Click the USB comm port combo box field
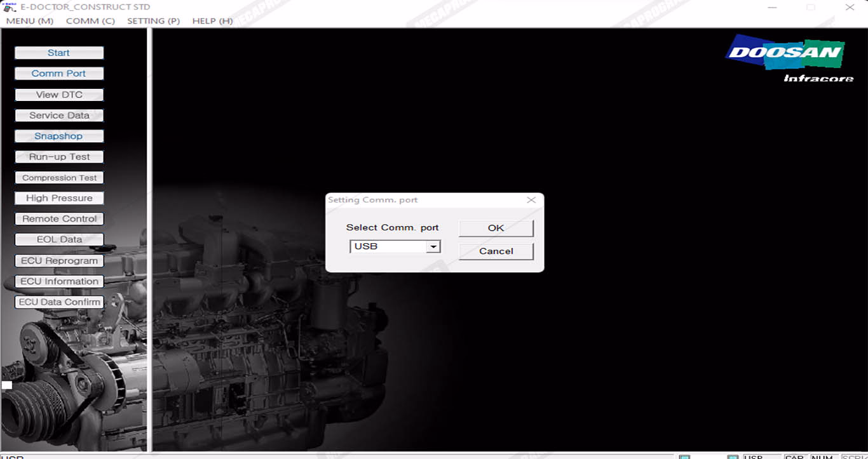 (388, 246)
